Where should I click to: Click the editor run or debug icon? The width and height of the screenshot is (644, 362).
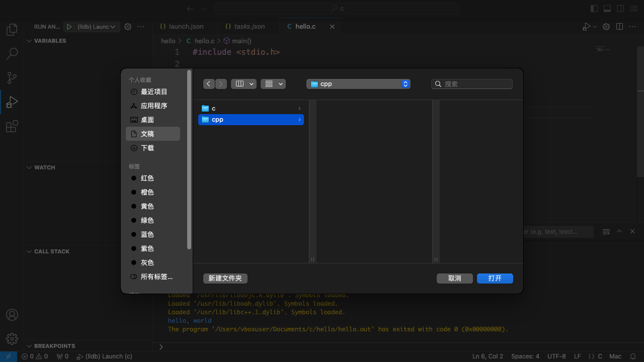coord(587,27)
